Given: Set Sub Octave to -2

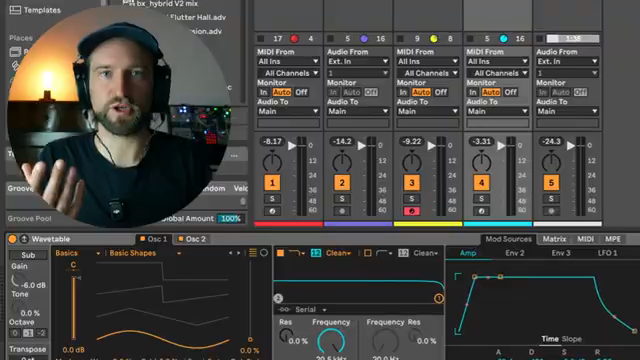Looking at the screenshot, I should 41,333.
